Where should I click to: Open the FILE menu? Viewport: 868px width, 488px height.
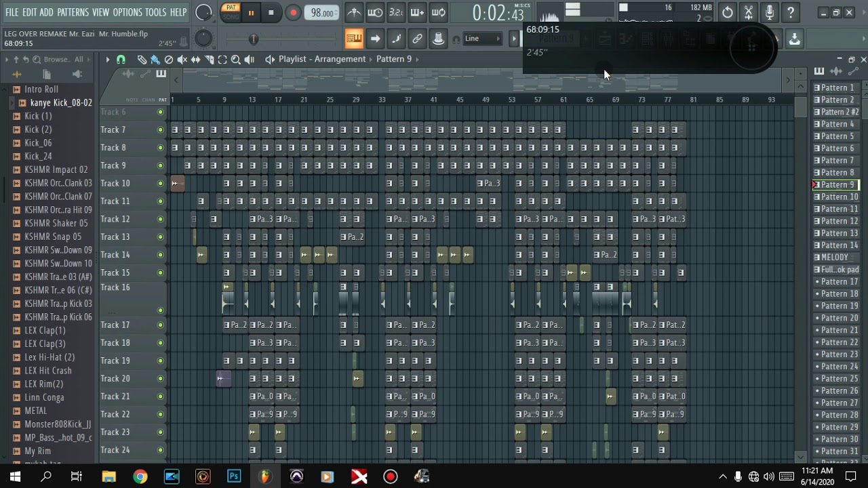pos(12,12)
